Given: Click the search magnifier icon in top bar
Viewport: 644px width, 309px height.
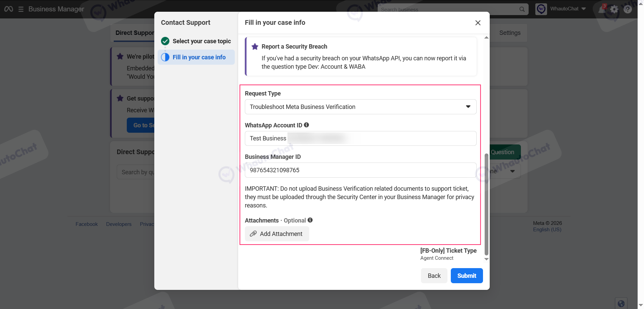Looking at the screenshot, I should (x=522, y=9).
